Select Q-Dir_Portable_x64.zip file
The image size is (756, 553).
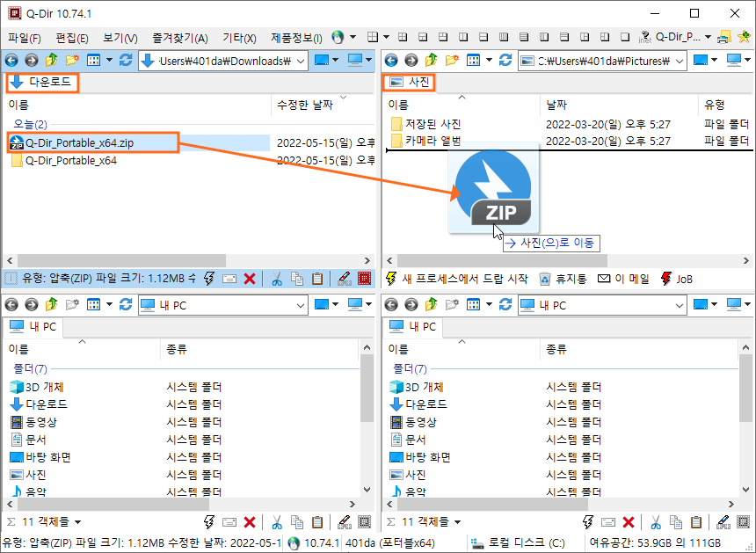pos(79,142)
